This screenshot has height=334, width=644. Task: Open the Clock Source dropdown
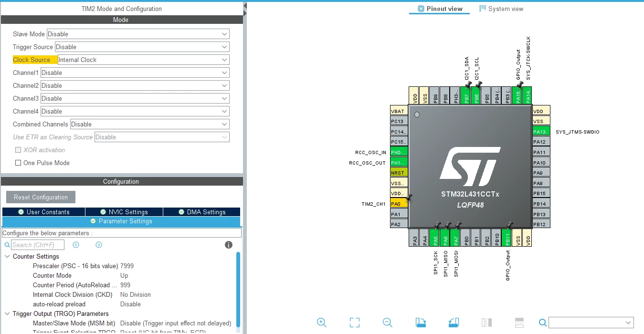click(x=143, y=60)
